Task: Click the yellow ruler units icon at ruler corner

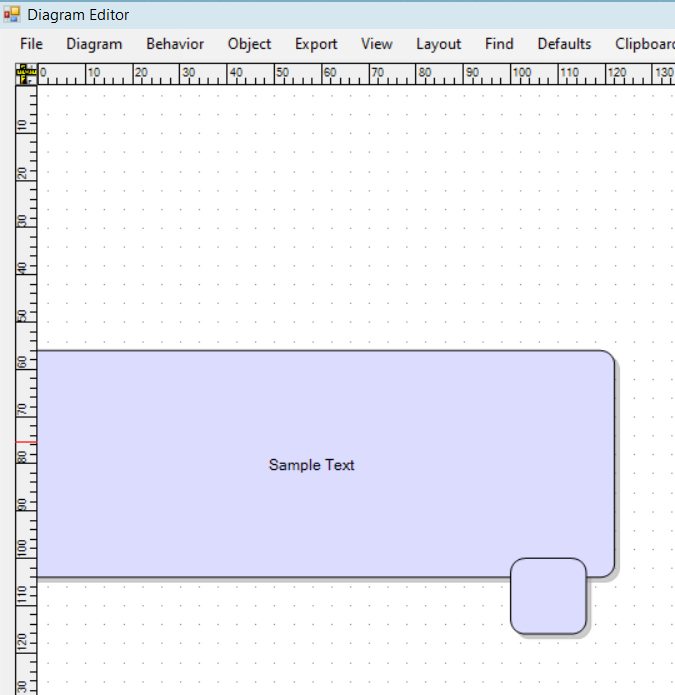Action: pos(25,74)
